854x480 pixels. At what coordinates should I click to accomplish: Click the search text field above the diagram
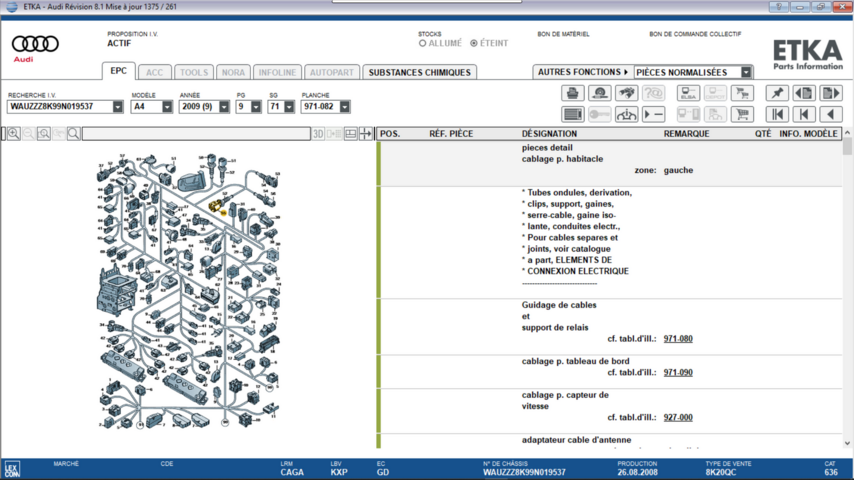196,133
